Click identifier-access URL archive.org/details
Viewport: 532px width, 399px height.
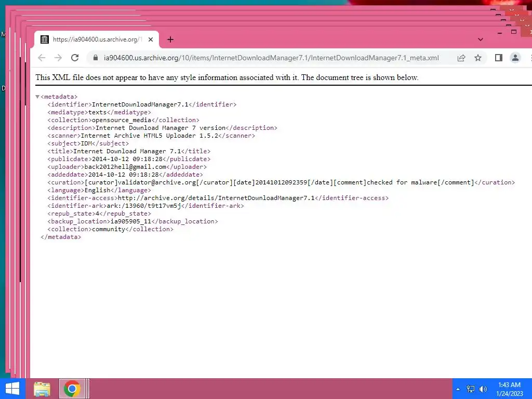pos(216,198)
